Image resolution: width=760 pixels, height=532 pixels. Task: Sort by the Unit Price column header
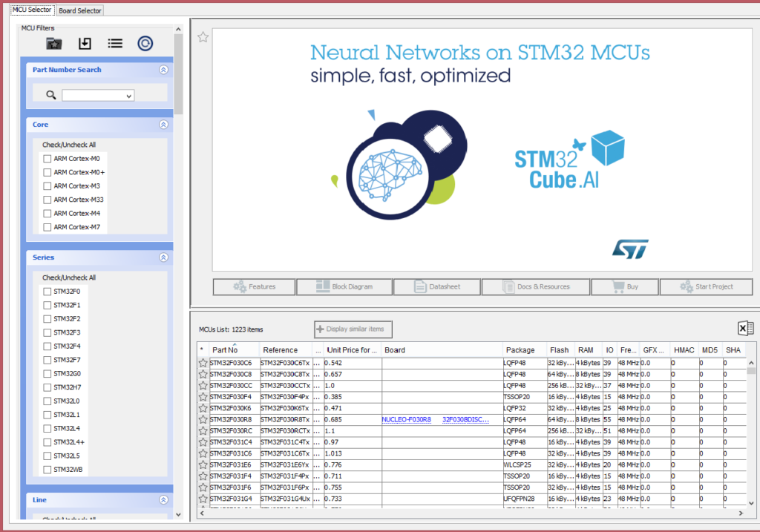click(351, 349)
